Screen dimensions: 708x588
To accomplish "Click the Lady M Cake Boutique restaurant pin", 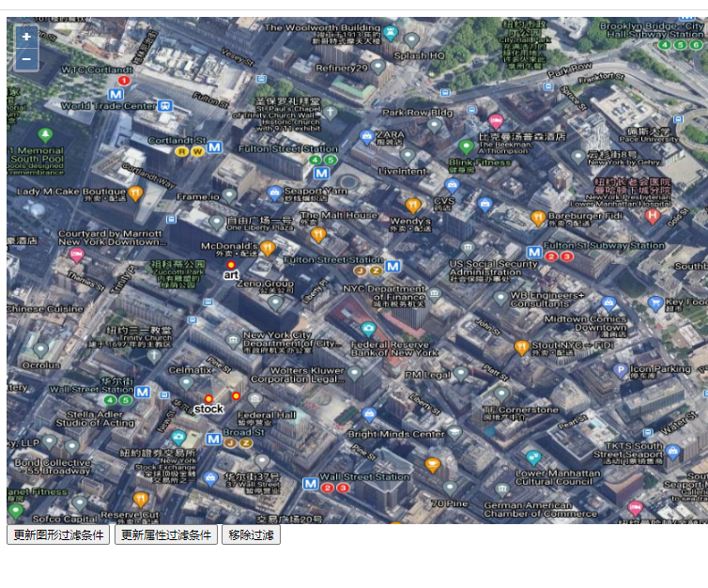I will 135,193.
